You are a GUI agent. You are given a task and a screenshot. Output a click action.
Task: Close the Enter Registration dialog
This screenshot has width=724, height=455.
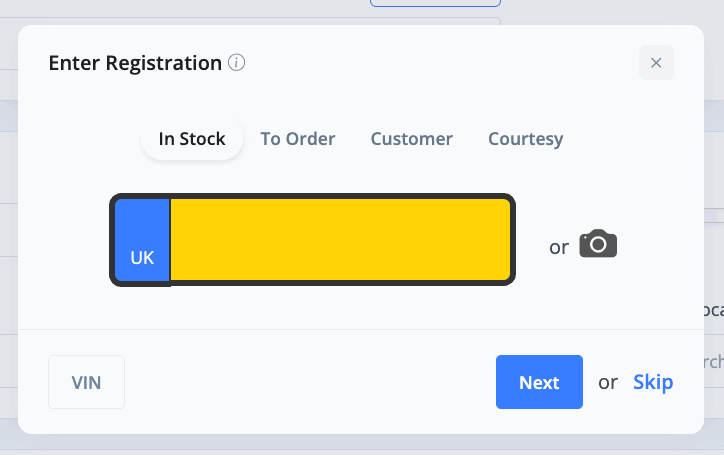pyautogui.click(x=656, y=63)
